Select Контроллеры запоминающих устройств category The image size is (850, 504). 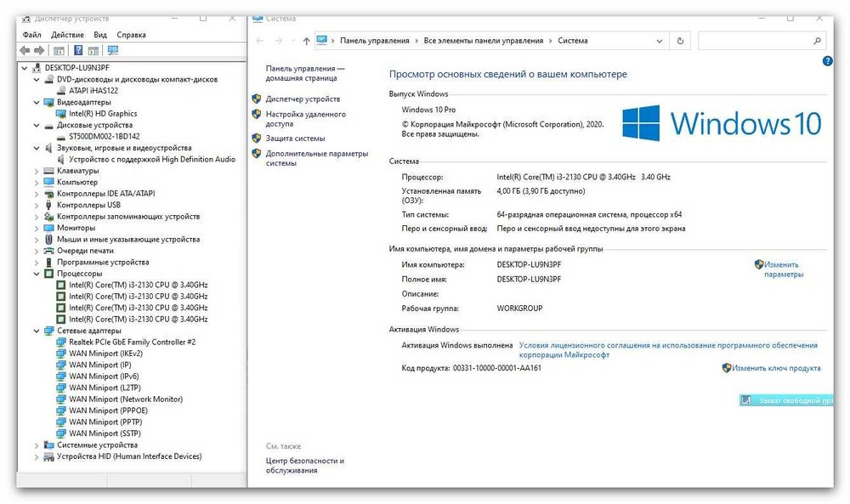[x=128, y=216]
